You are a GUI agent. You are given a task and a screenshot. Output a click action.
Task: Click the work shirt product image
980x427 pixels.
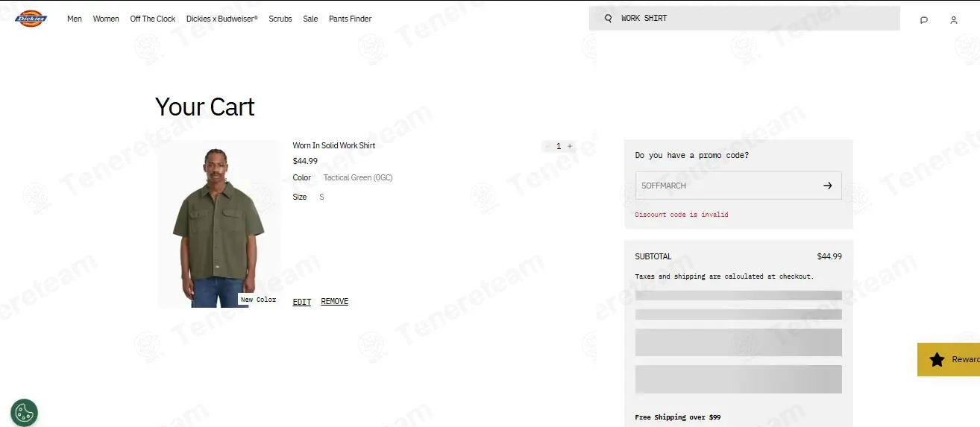tap(219, 224)
